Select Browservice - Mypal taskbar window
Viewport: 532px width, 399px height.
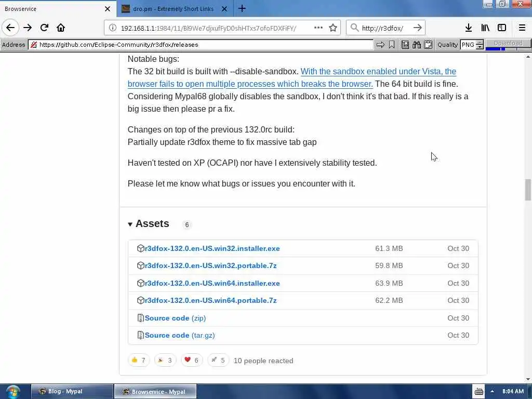coord(155,392)
